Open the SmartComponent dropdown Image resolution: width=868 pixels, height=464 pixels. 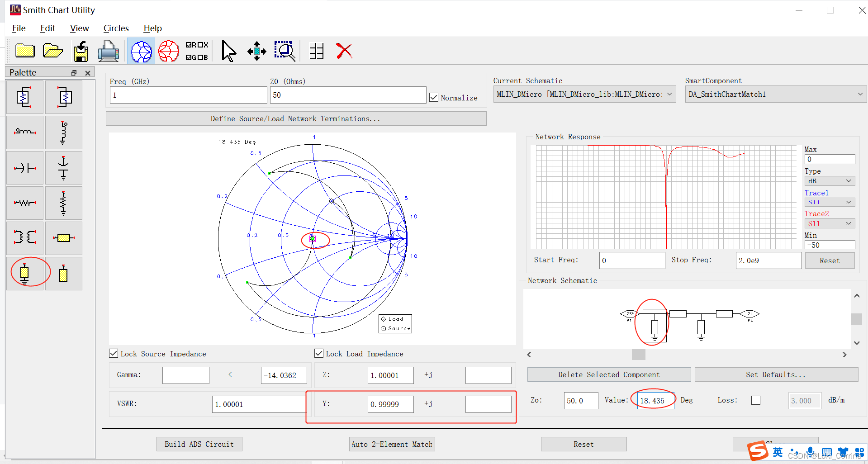775,94
